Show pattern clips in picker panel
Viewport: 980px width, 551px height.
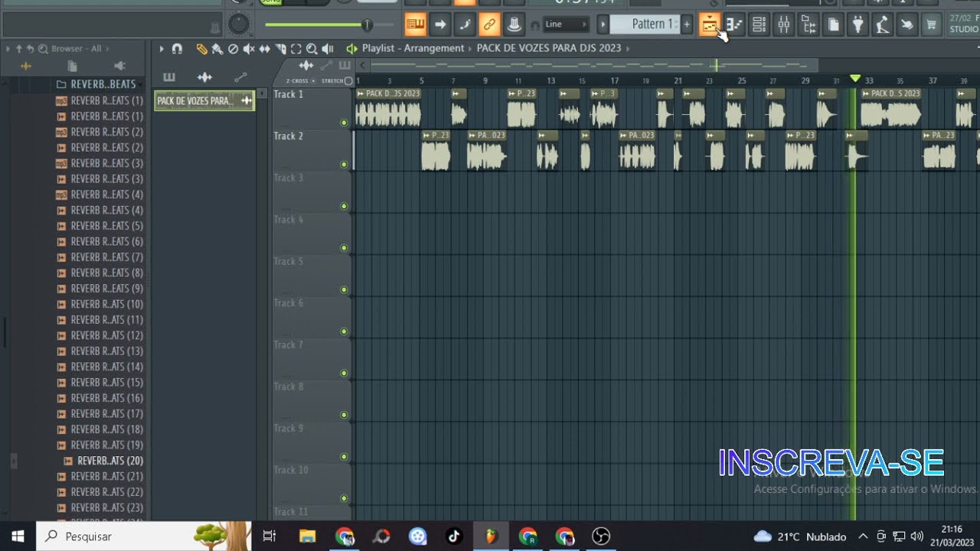169,77
